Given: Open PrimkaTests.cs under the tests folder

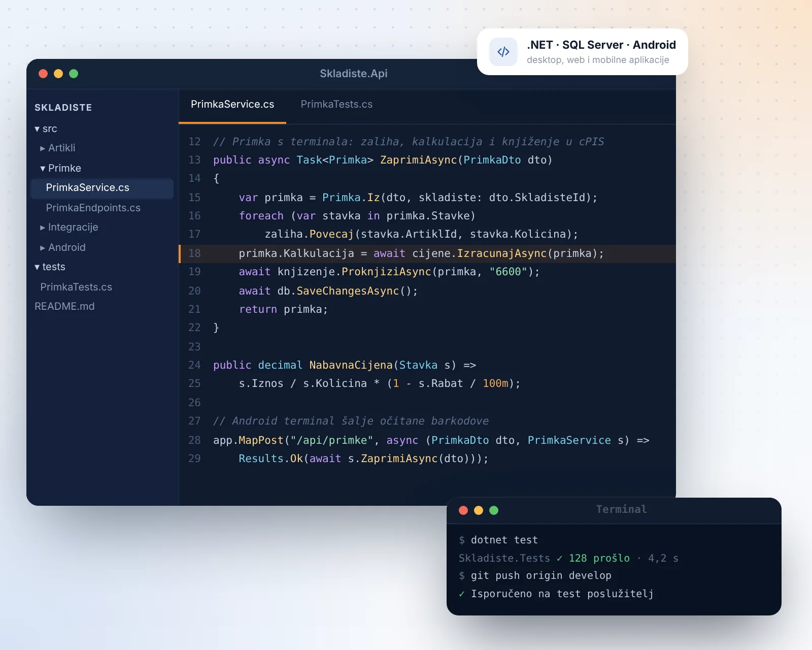Looking at the screenshot, I should [x=76, y=287].
